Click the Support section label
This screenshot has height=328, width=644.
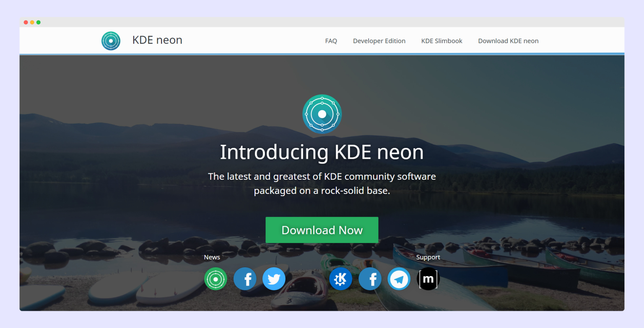tap(428, 257)
